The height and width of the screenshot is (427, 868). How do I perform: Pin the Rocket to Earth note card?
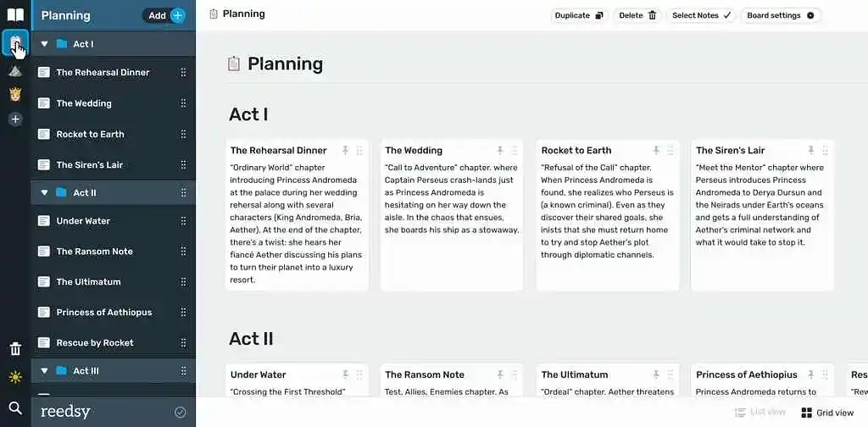click(656, 151)
